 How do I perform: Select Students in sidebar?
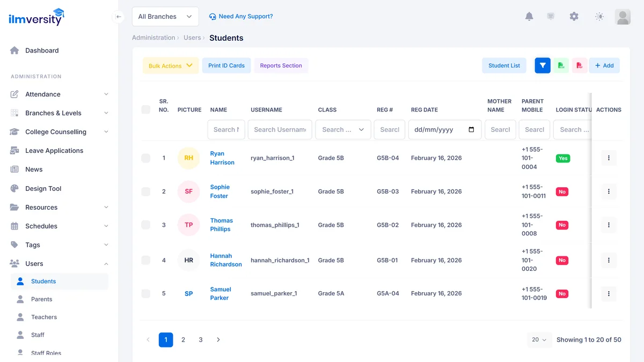59,282
